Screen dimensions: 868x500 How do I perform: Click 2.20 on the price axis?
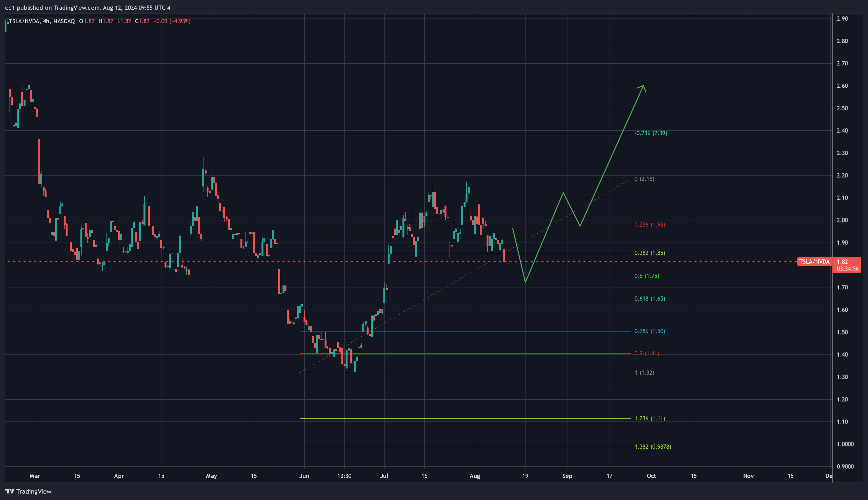point(842,176)
